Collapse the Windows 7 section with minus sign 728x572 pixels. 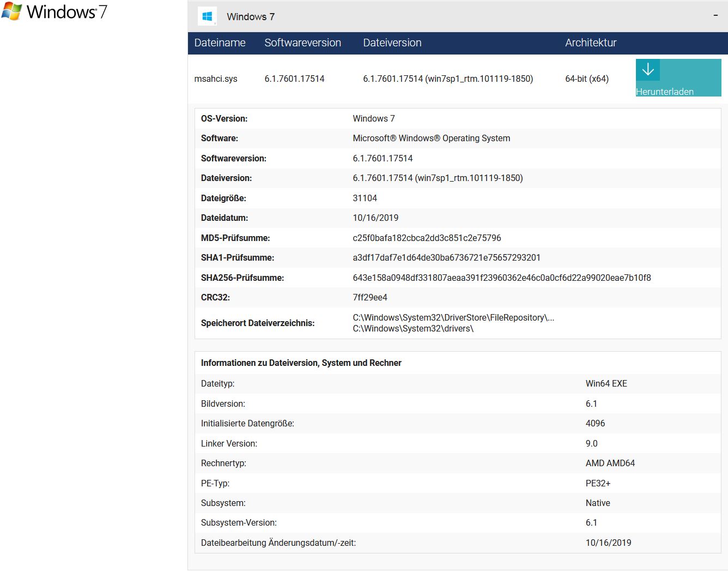coord(715,16)
